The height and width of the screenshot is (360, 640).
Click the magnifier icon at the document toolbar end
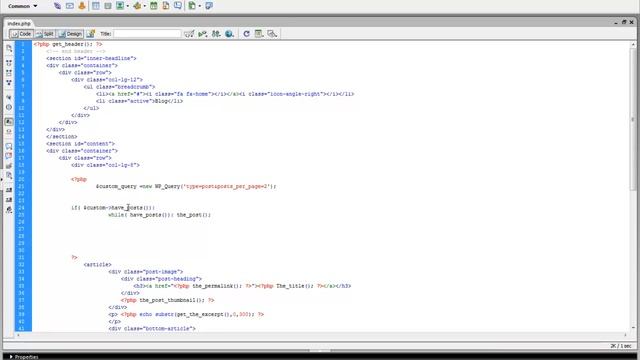272,34
